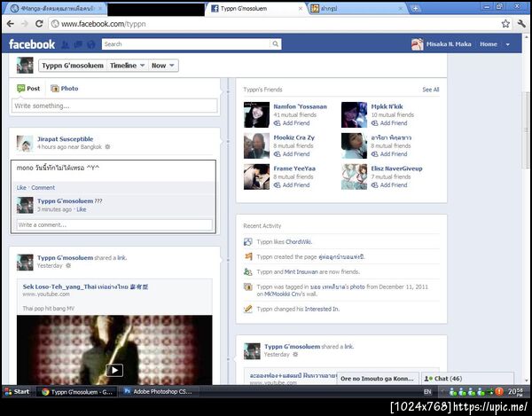Open Misaka N. Maka profile picture

418,44
